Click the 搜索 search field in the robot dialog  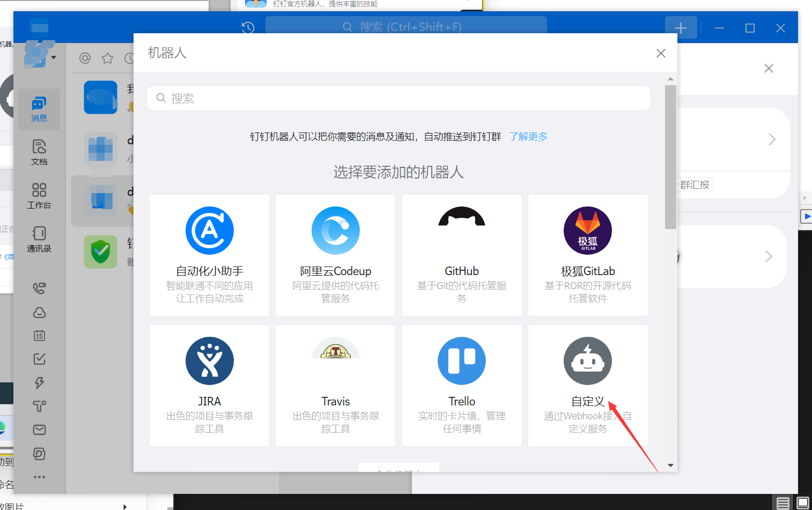(x=398, y=98)
